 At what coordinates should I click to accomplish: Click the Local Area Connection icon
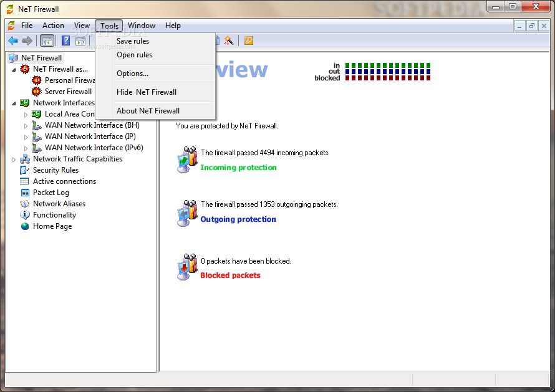click(36, 114)
